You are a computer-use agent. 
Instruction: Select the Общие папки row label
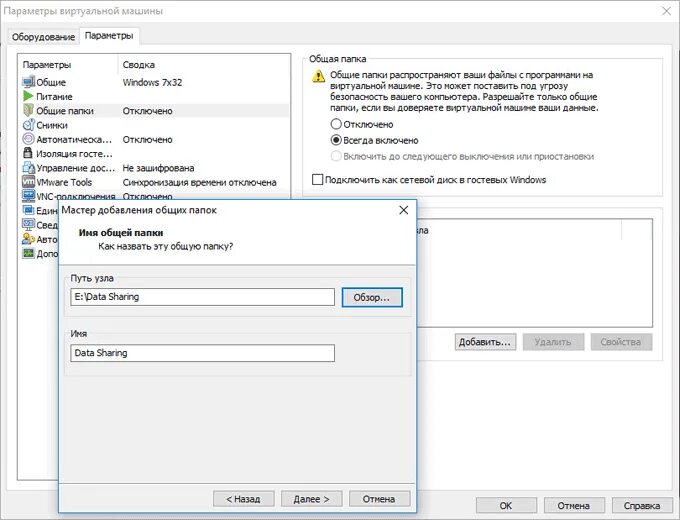[65, 111]
